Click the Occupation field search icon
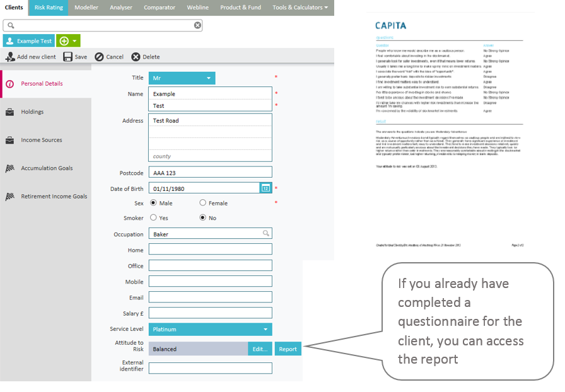The image size is (565, 392). 266,233
